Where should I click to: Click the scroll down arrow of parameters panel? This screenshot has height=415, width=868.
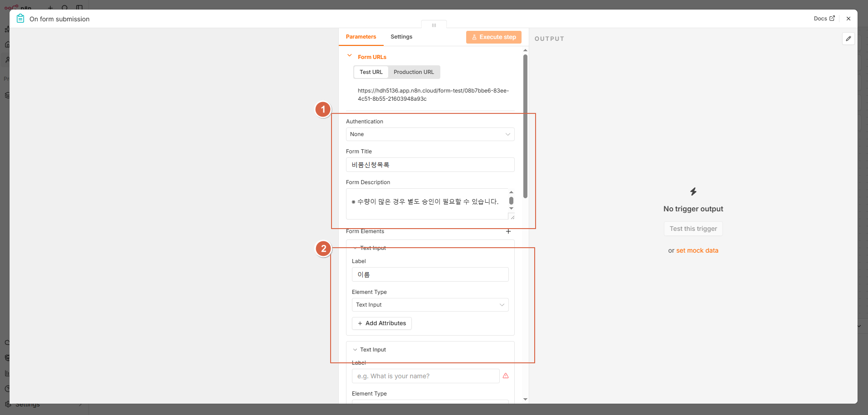click(525, 399)
